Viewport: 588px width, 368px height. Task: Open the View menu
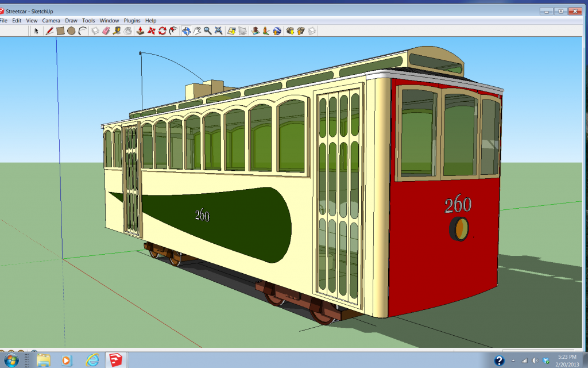[x=32, y=21]
